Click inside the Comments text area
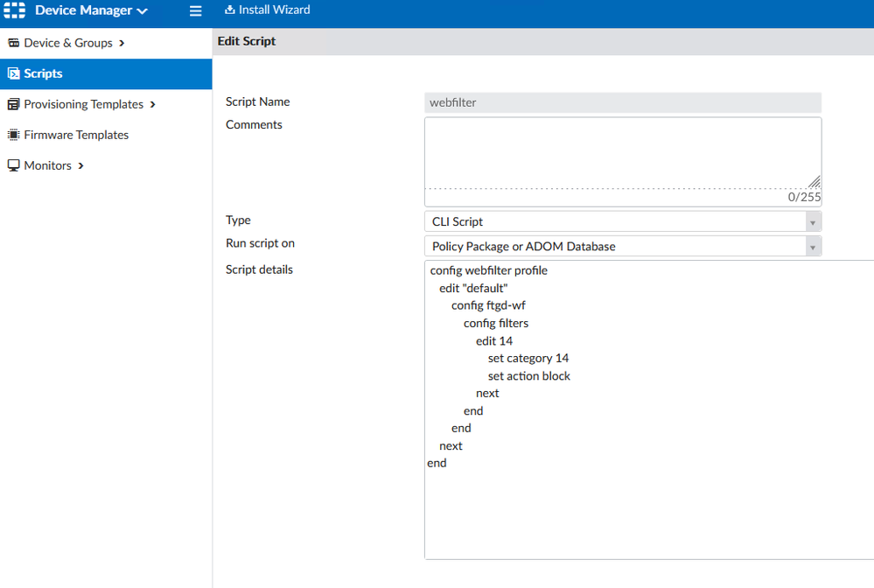 point(622,152)
